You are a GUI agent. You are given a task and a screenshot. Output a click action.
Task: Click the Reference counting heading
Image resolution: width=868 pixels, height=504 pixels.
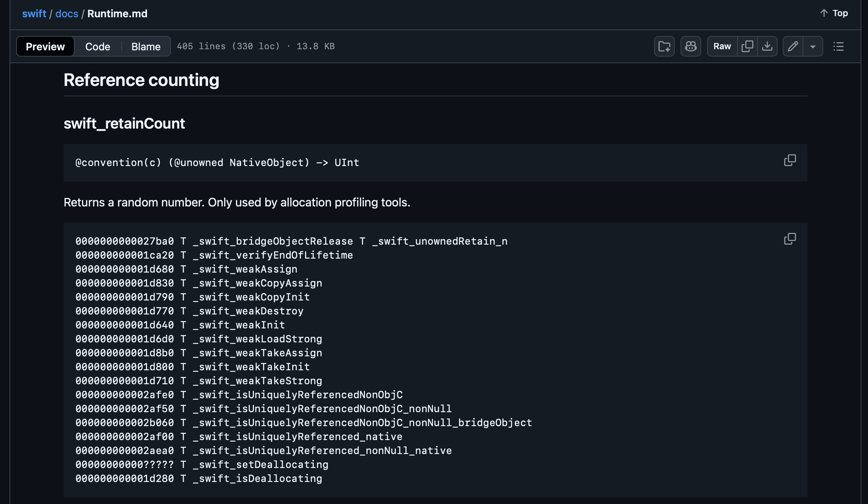[x=141, y=80]
